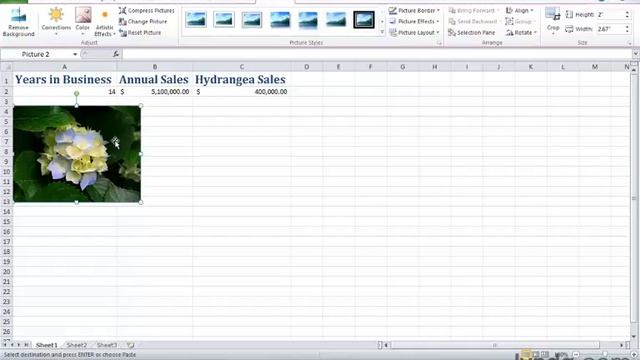Apply the first picture style thumbnail
The height and width of the screenshot is (360, 640).
pyautogui.click(x=196, y=20)
